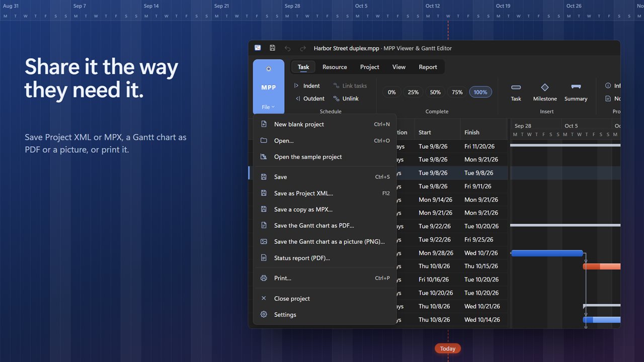Insert a new Task from the ribbon
Image resolution: width=644 pixels, height=362 pixels.
pos(516,92)
